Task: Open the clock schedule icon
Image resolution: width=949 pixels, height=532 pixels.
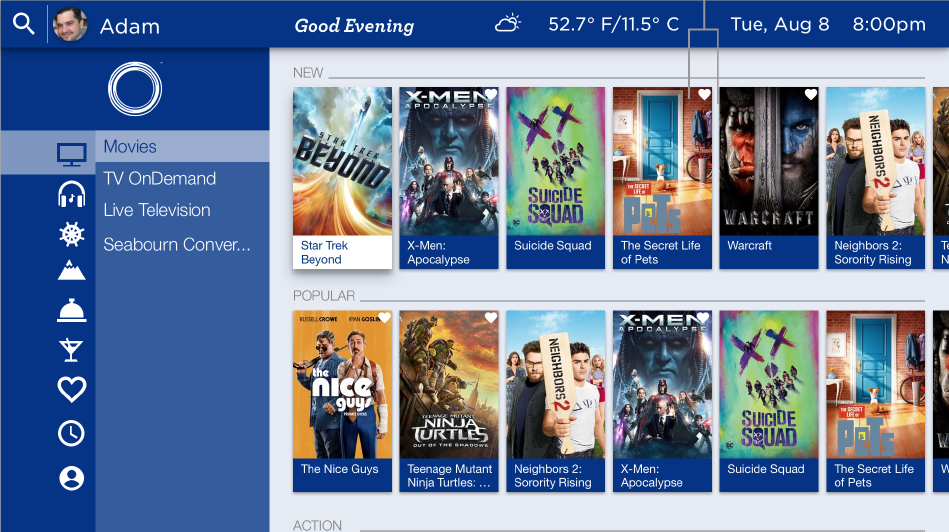Action: click(71, 433)
